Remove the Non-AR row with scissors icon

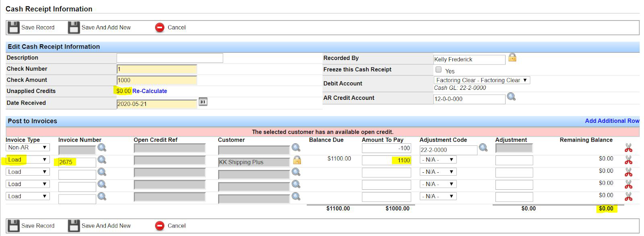(x=628, y=148)
